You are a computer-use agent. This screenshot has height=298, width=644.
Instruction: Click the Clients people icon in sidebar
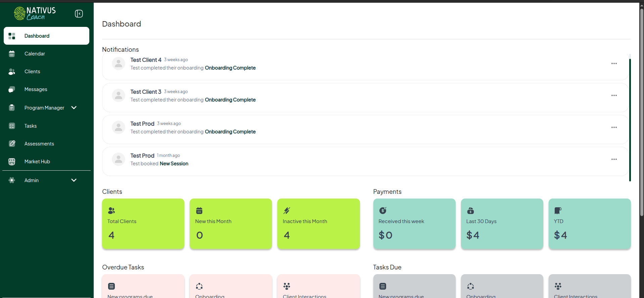(12, 72)
